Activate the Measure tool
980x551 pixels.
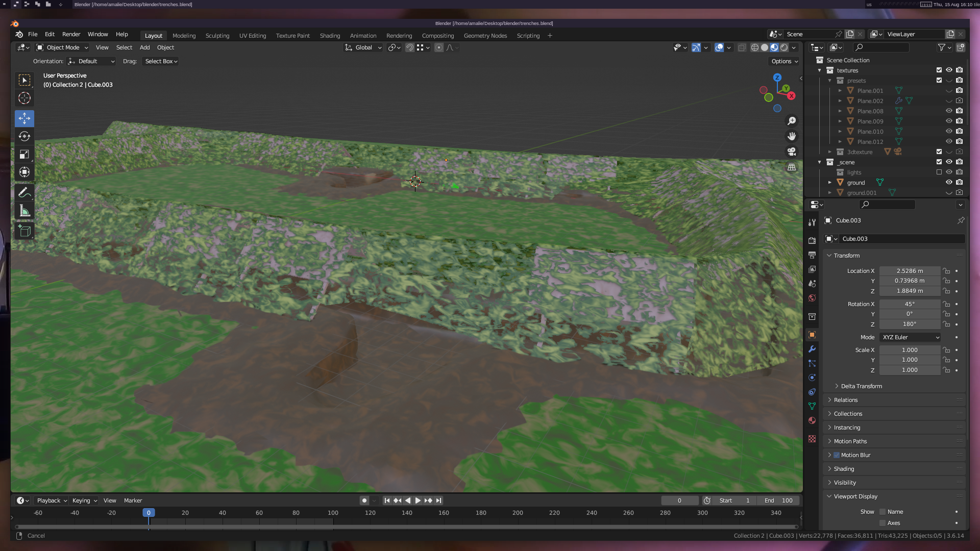point(24,211)
